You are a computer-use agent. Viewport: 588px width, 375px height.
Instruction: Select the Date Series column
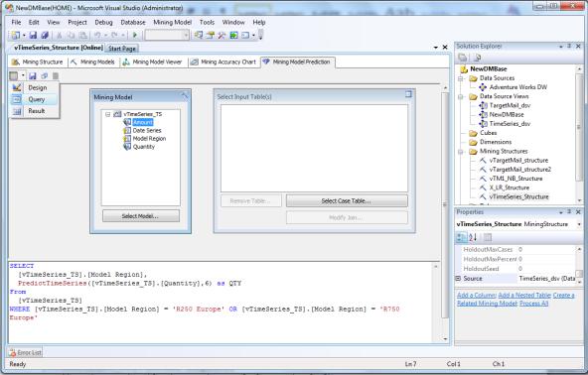[147, 131]
